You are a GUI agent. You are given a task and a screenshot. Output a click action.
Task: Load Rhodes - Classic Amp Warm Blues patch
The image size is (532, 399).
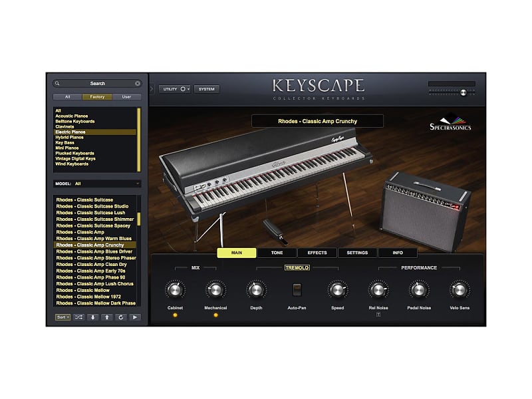coord(95,239)
